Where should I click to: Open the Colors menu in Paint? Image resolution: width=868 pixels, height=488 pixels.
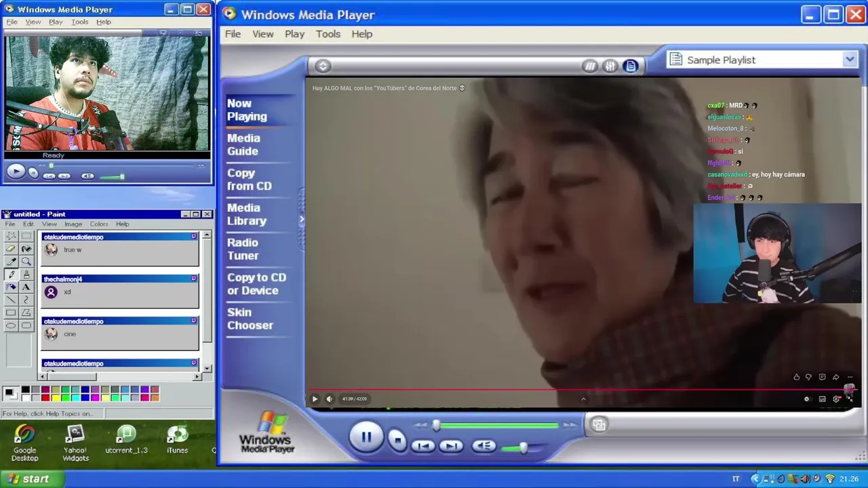pyautogui.click(x=99, y=224)
